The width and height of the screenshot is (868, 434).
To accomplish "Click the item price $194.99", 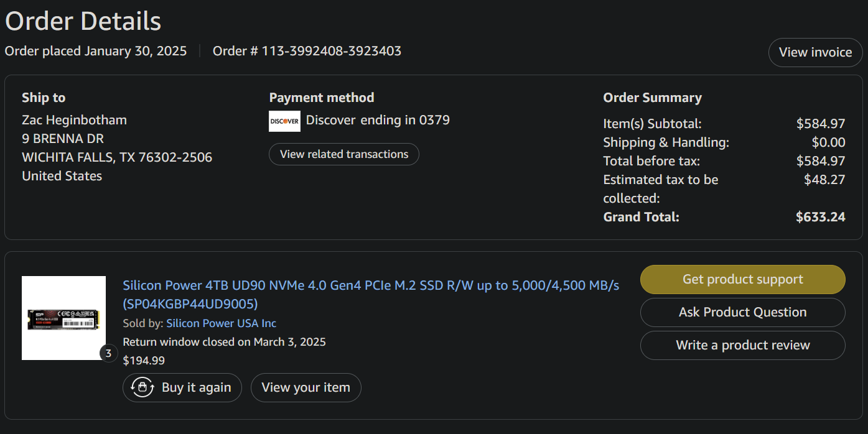I will click(x=144, y=360).
